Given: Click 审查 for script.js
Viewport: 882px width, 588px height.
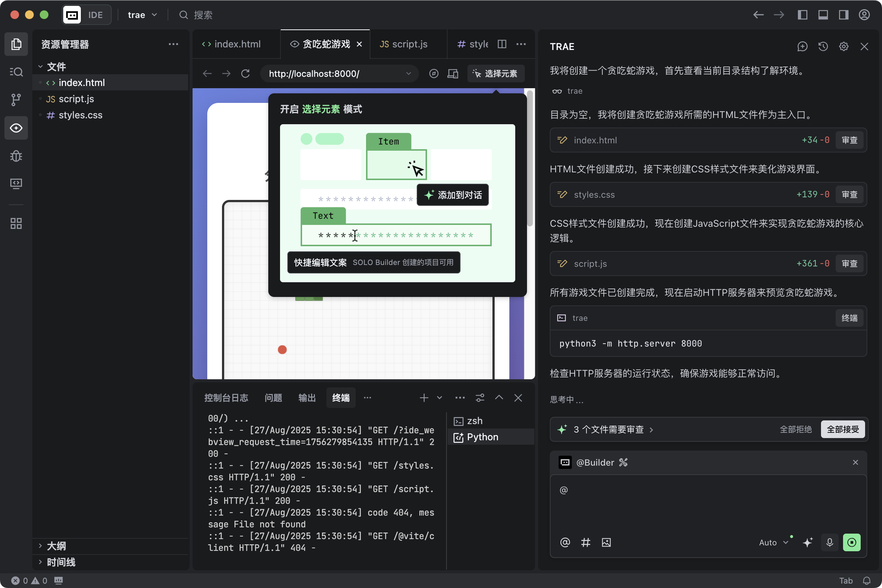Looking at the screenshot, I should 849,263.
